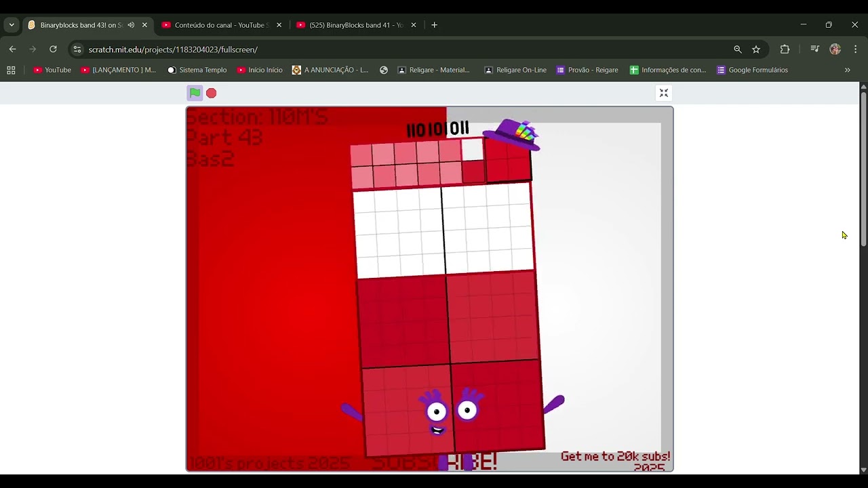Mute the audio on Binaryblocks band 43 tab
This screenshot has height=488, width=868.
[131, 25]
